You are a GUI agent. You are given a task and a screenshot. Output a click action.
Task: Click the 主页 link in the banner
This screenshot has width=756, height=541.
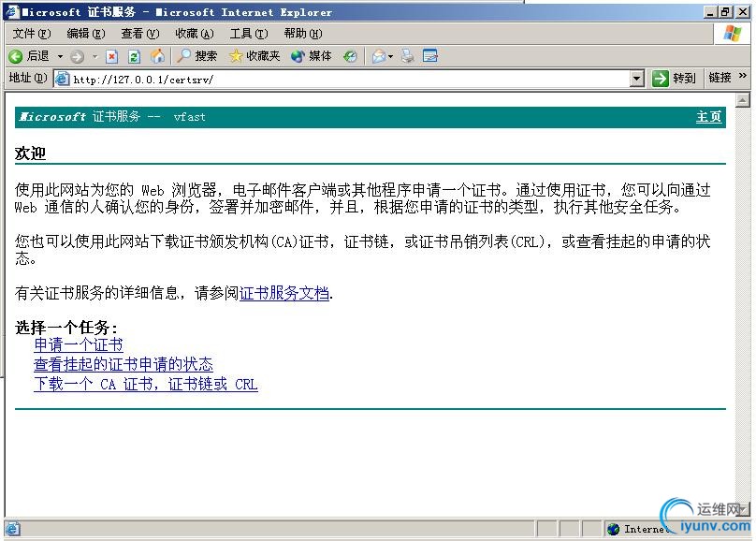[x=709, y=117]
